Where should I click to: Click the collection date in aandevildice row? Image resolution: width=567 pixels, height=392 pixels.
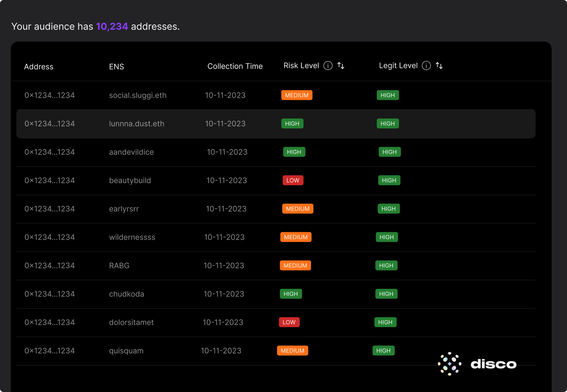(x=227, y=152)
